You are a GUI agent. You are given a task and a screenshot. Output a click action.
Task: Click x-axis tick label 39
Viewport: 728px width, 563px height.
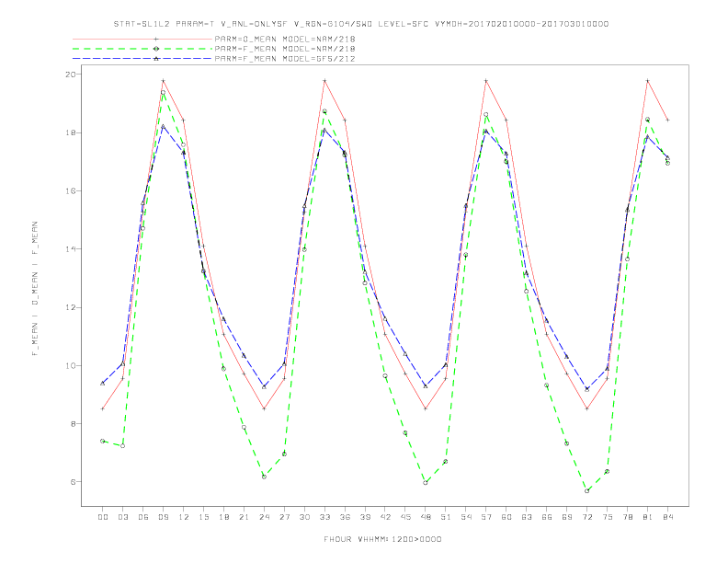(x=365, y=517)
